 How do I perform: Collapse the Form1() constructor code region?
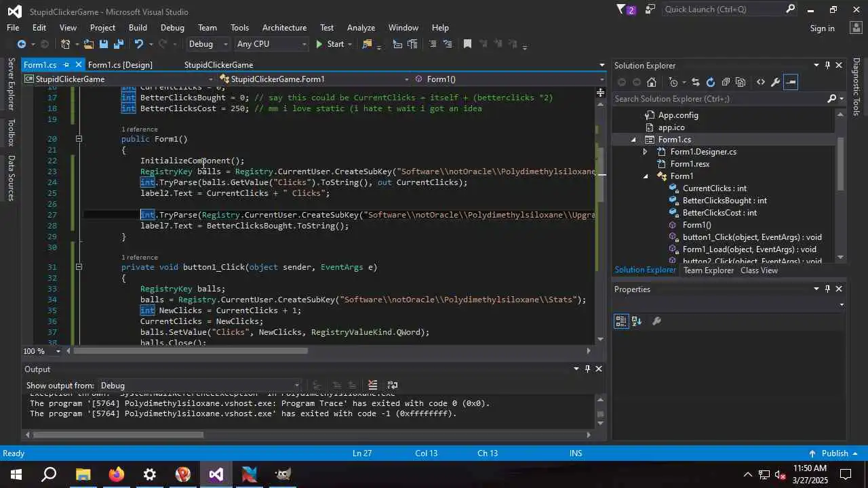[x=79, y=139]
